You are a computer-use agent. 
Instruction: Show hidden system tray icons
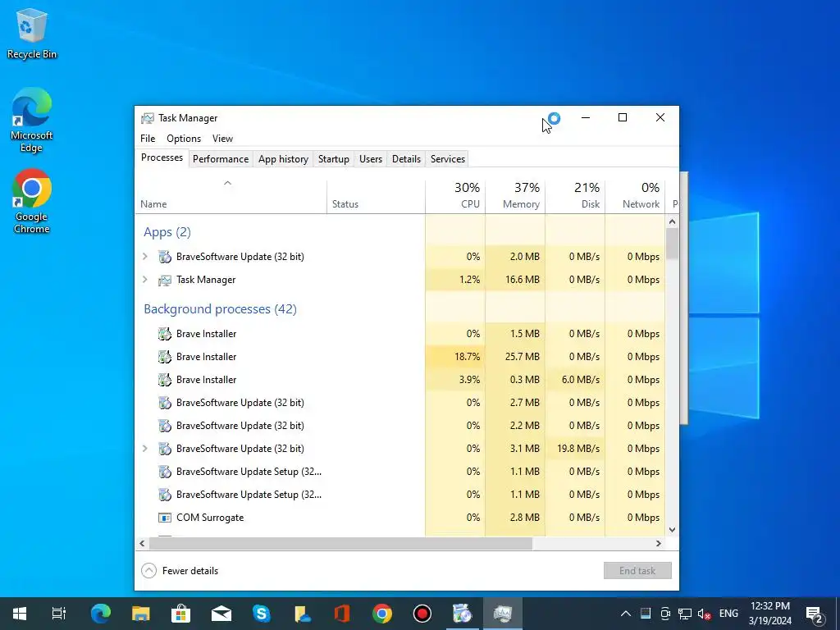pyautogui.click(x=625, y=614)
